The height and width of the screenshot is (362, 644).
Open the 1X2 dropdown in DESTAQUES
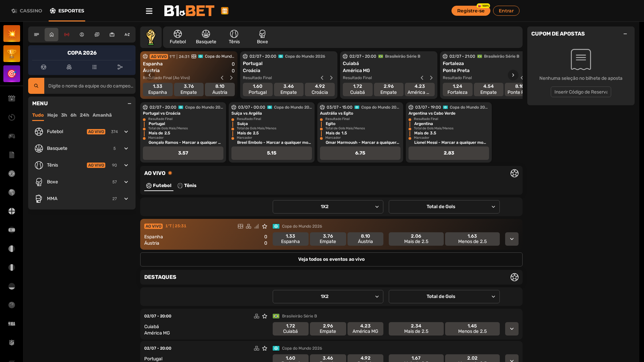tap(328, 297)
